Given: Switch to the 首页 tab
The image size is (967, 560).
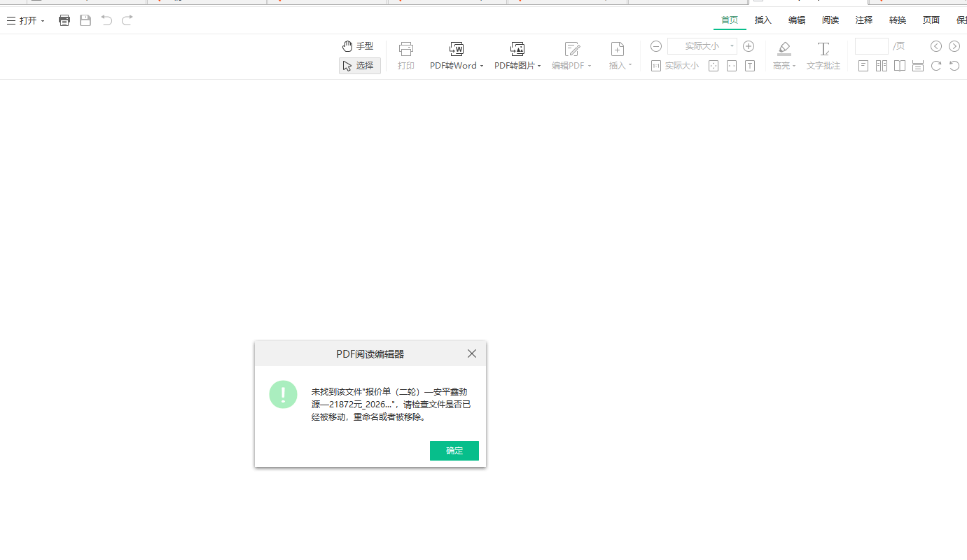Looking at the screenshot, I should click(730, 20).
